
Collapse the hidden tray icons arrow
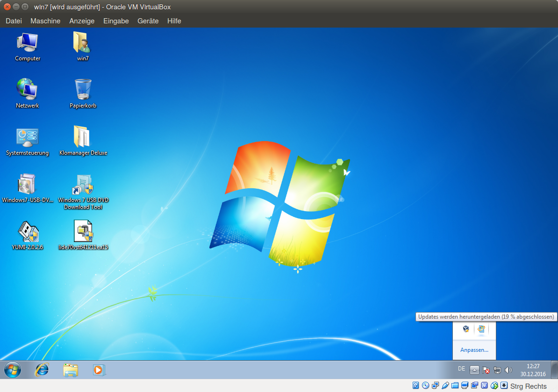point(474,370)
